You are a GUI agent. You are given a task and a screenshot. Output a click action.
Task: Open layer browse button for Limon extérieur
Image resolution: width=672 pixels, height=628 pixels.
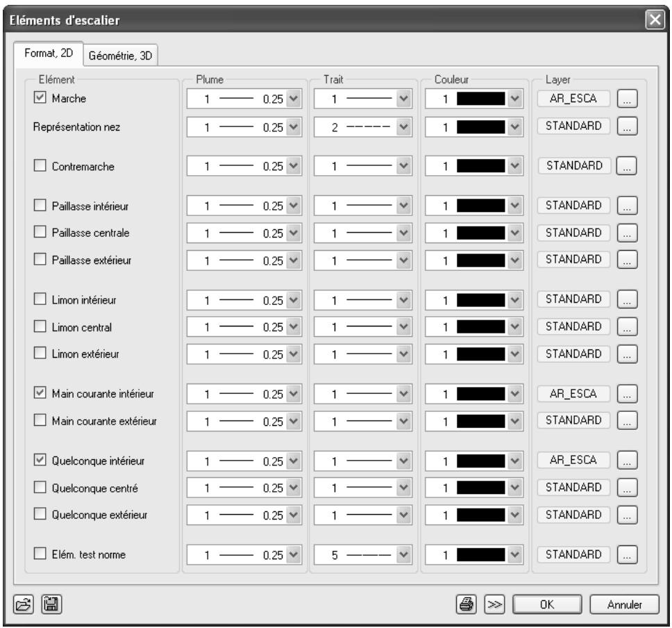tap(627, 354)
